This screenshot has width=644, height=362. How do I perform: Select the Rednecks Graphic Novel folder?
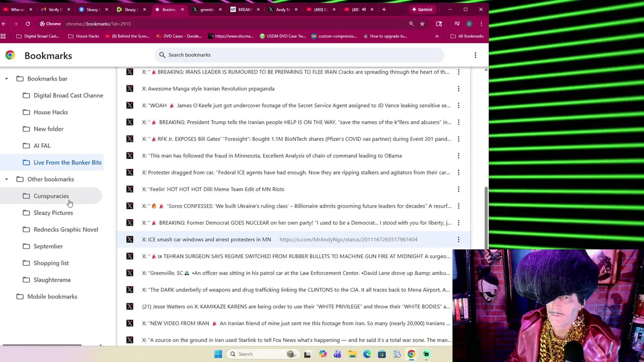[x=60, y=230]
